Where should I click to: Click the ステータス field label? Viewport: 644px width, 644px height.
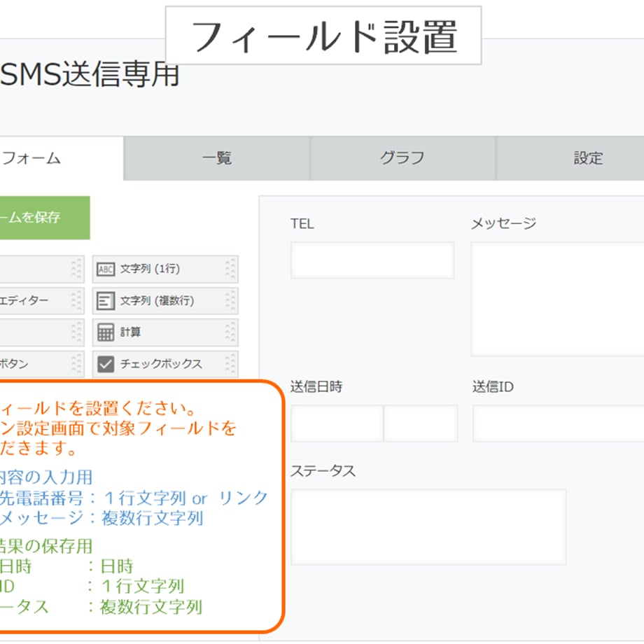[323, 470]
